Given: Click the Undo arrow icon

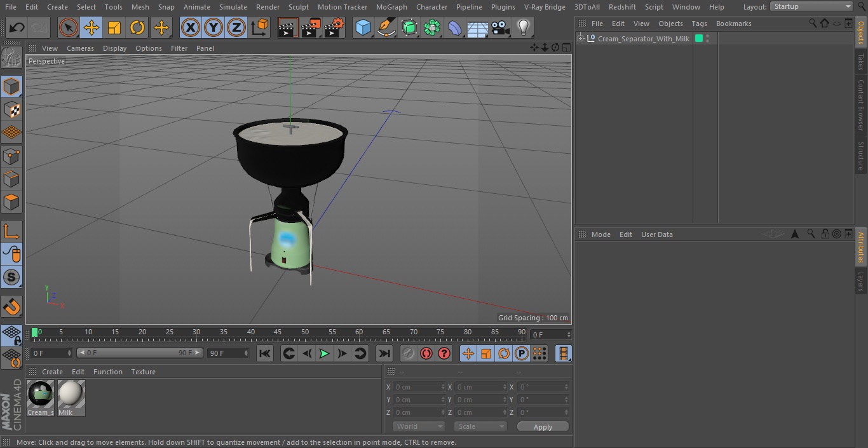Looking at the screenshot, I should click(x=17, y=28).
